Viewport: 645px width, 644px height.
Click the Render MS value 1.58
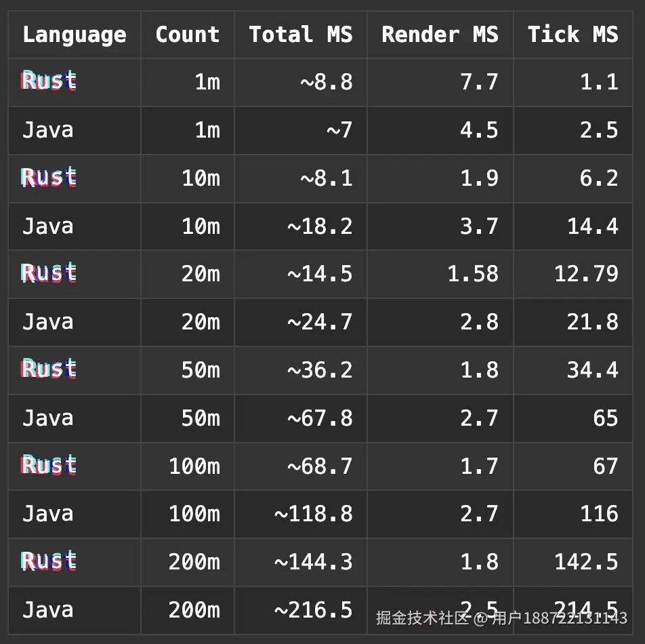coord(473,274)
